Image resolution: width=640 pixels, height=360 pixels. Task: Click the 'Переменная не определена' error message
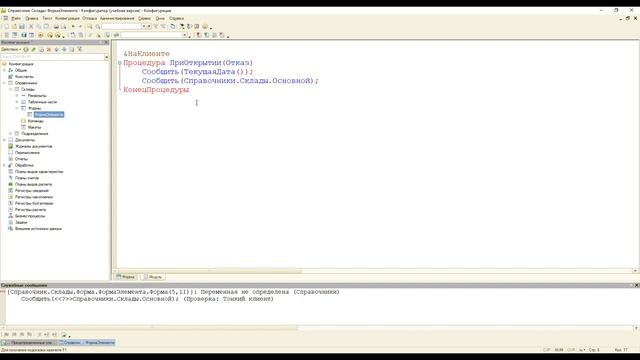(173, 292)
